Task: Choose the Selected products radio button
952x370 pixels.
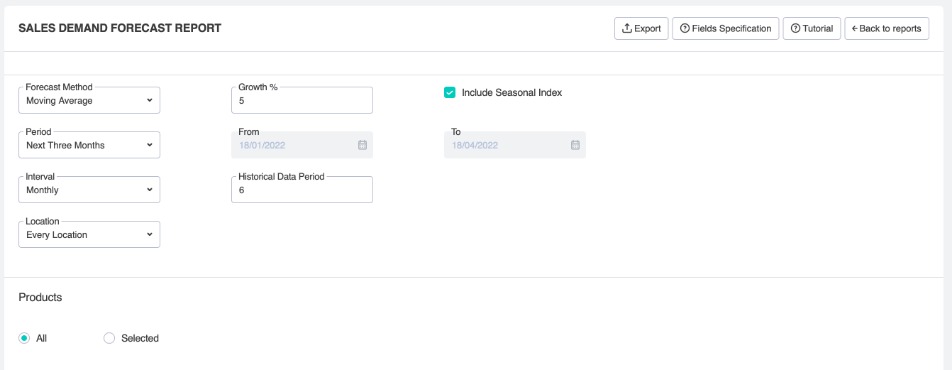Action: tap(109, 338)
